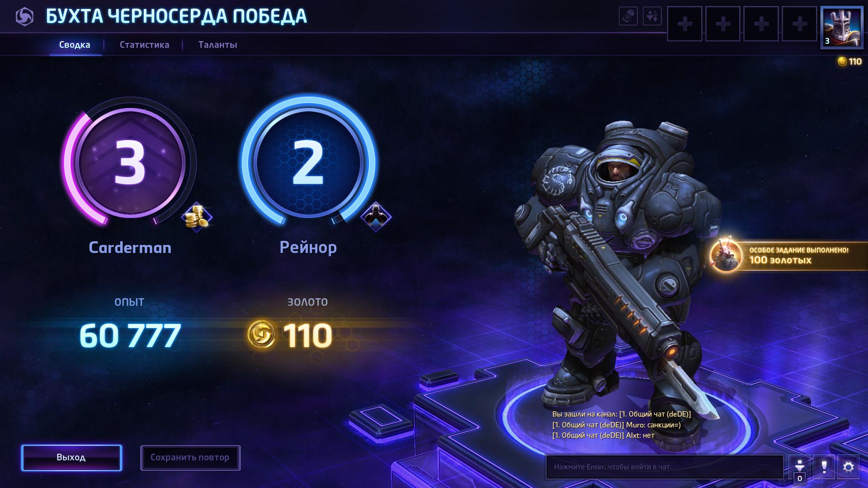This screenshot has height=488, width=868.
Task: Click the Выход button
Action: [x=71, y=458]
